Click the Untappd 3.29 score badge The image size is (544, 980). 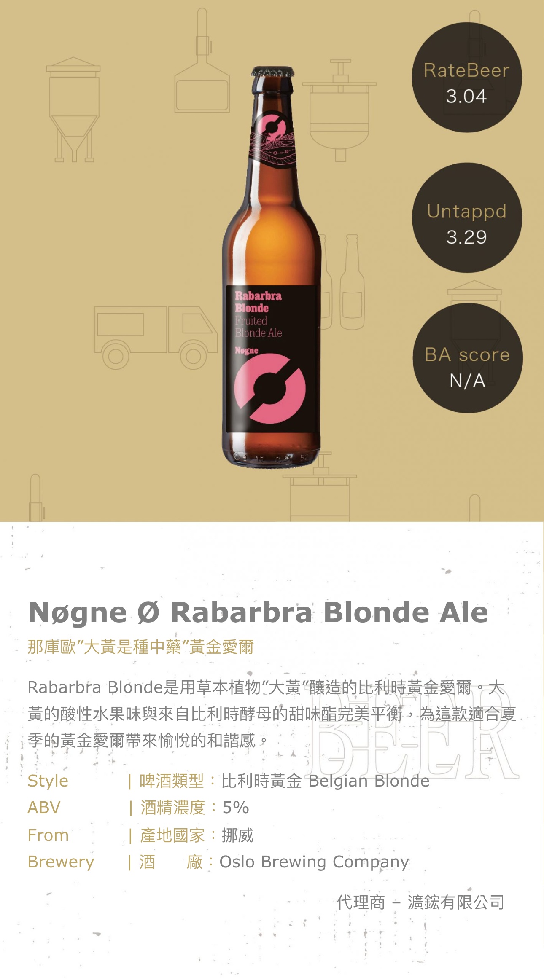pyautogui.click(x=467, y=217)
